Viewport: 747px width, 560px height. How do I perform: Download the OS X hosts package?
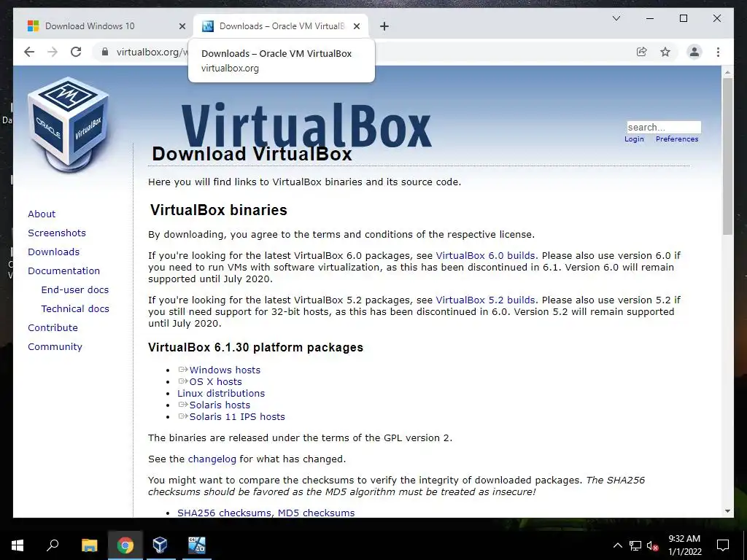215,382
